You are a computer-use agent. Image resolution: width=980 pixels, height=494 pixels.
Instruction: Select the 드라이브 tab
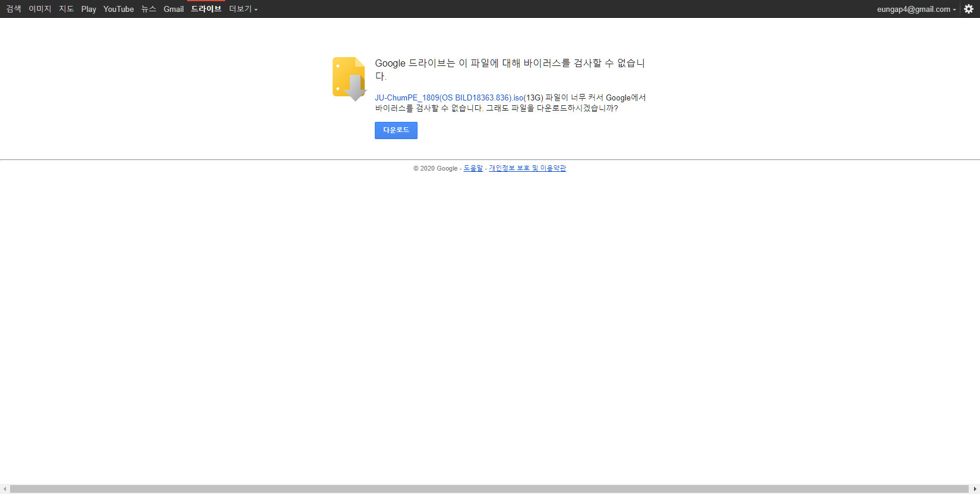point(206,9)
